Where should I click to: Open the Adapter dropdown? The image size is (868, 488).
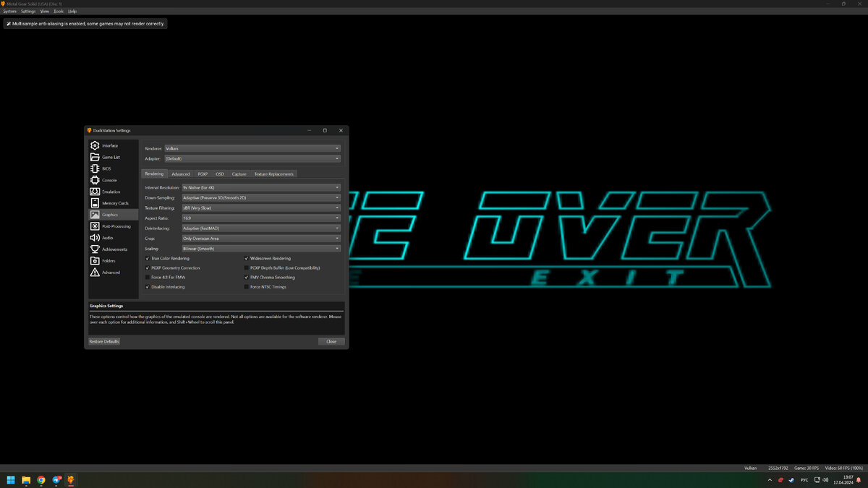tap(252, 158)
